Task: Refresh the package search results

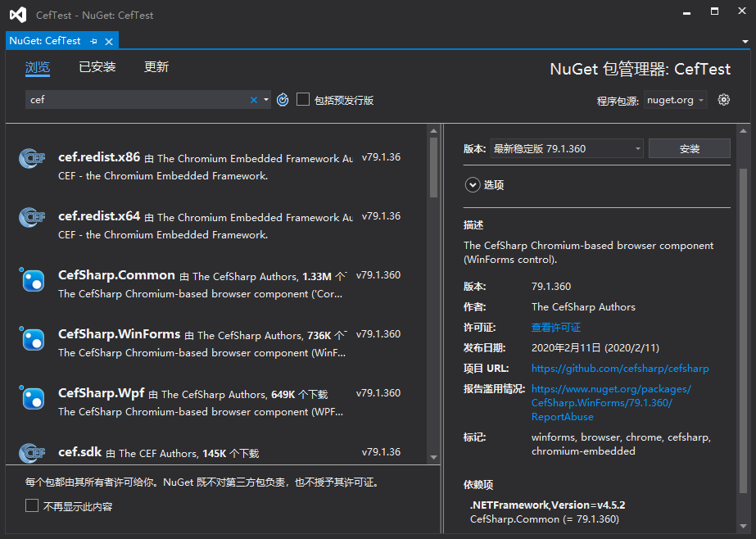Action: coord(282,99)
